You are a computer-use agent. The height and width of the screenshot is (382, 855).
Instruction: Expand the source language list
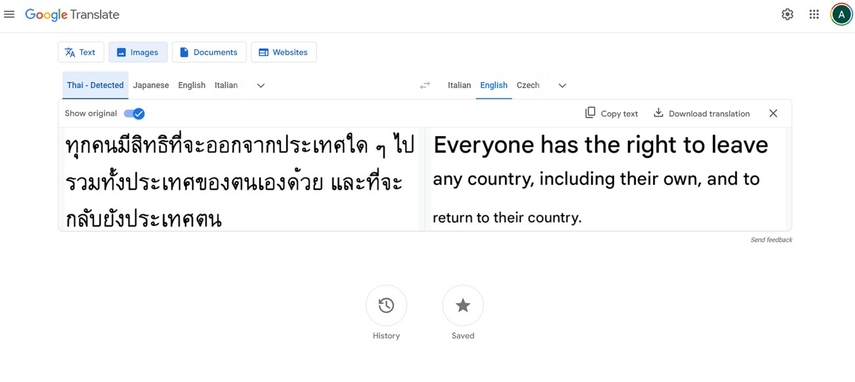click(261, 86)
